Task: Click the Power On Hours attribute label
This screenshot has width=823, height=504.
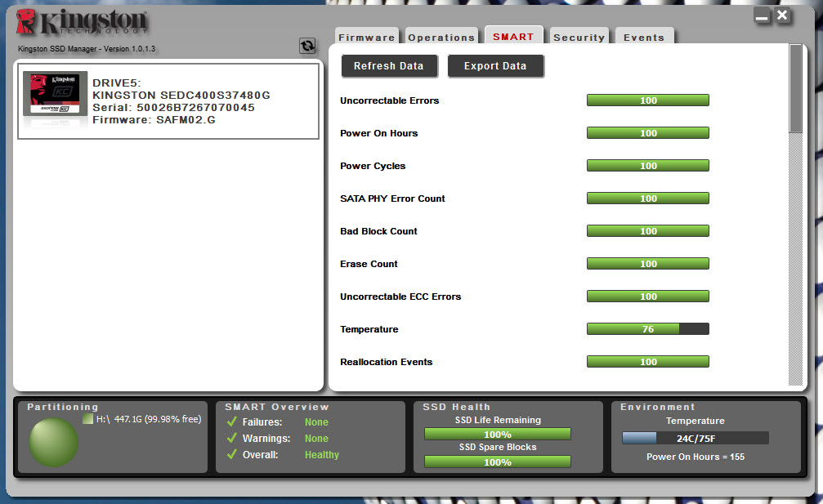Action: [379, 133]
